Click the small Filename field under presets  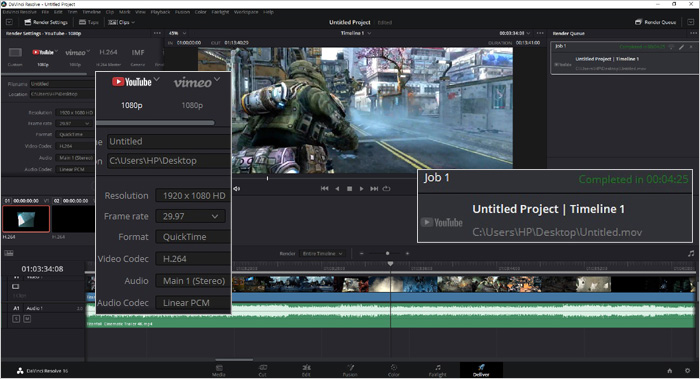[62, 84]
